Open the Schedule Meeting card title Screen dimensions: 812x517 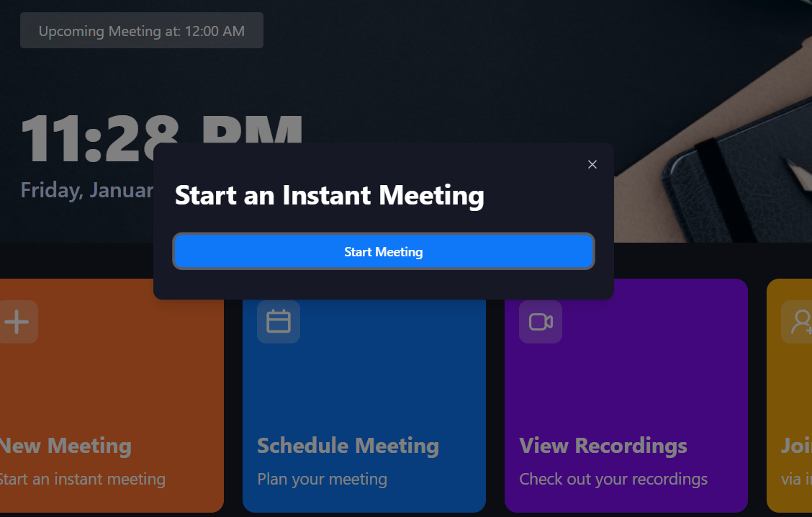(348, 446)
